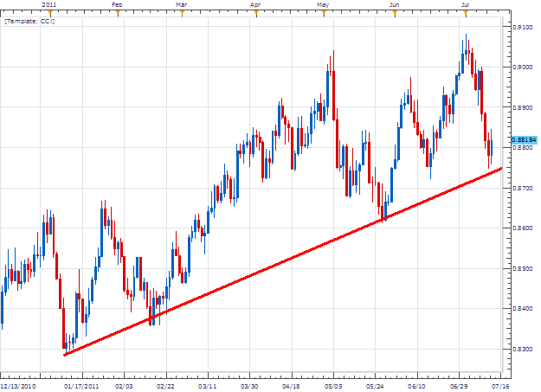
Task: Click the 0.8600 price axis label
Action: pos(522,228)
